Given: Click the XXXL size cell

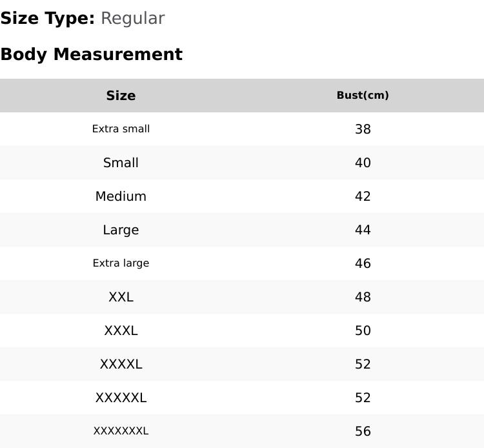Looking at the screenshot, I should (x=121, y=331).
